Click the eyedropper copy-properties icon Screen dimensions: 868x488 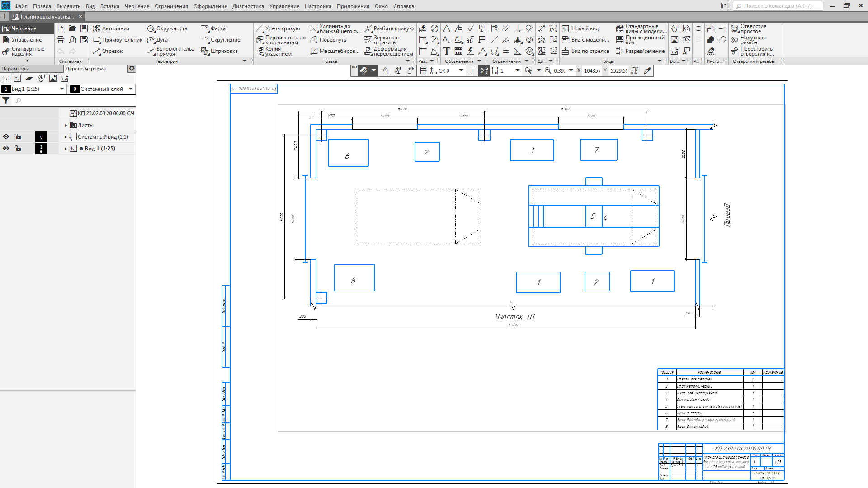(x=647, y=71)
